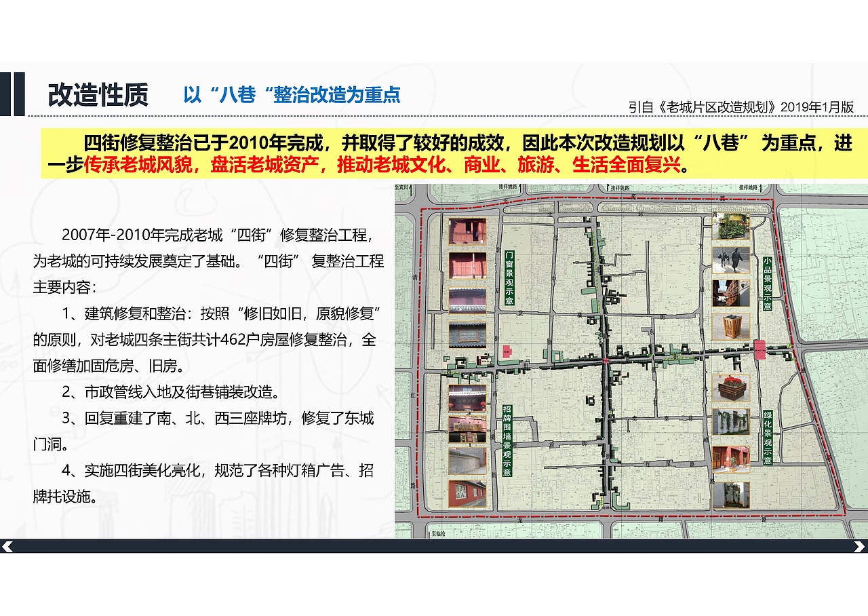Click the previous slide chevron at bottom-left
Screen dimensions: 868x616
[7, 547]
